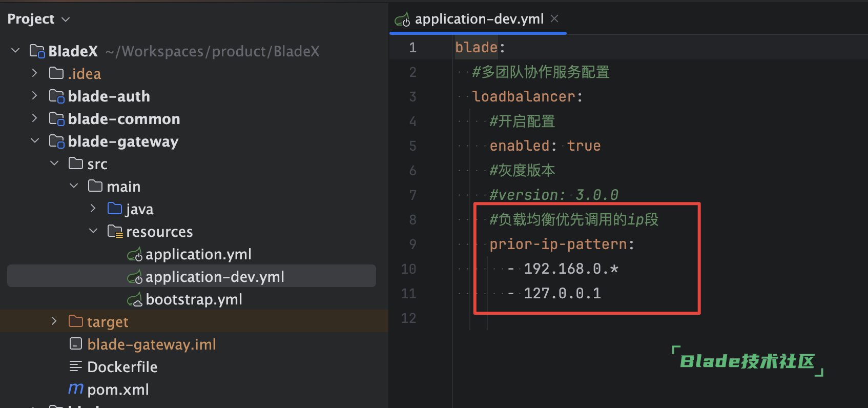Click the java source root folder icon

(115, 209)
